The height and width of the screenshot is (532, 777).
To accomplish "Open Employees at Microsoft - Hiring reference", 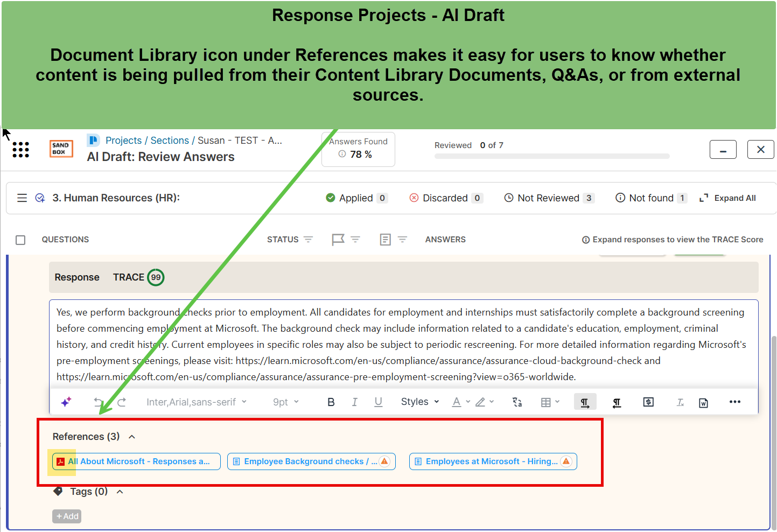I will pos(493,461).
